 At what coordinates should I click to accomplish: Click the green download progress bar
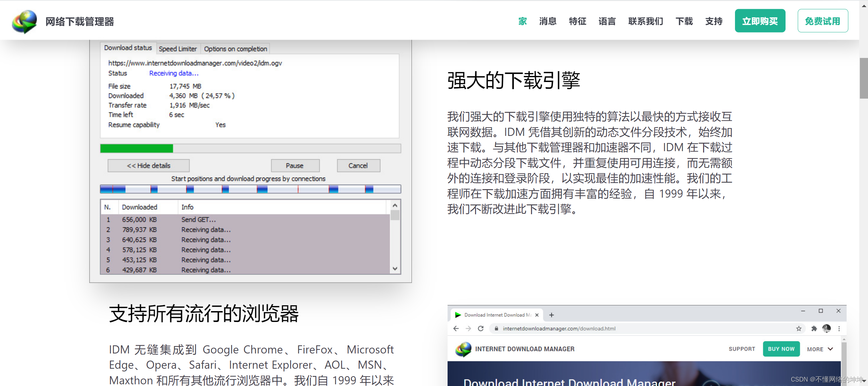[250, 148]
